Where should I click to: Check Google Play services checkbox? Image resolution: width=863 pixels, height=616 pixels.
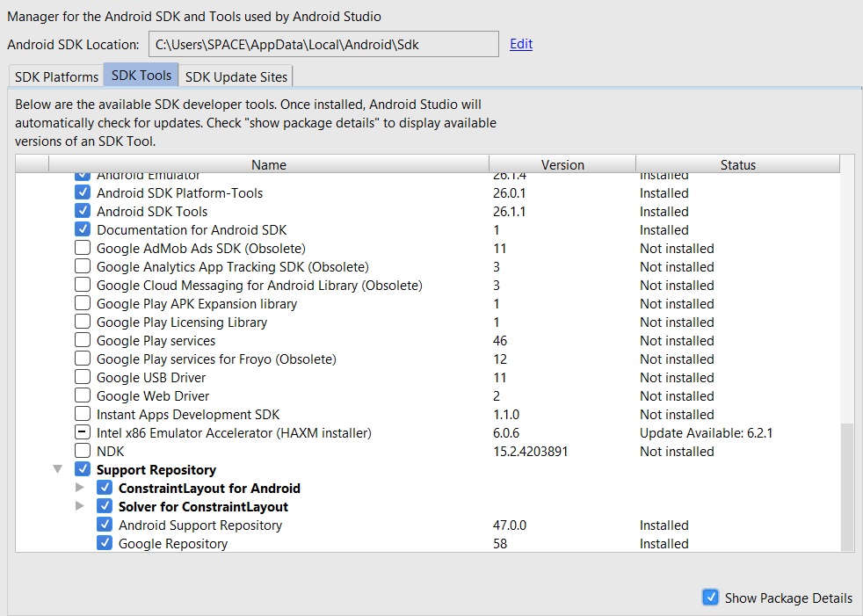point(83,340)
